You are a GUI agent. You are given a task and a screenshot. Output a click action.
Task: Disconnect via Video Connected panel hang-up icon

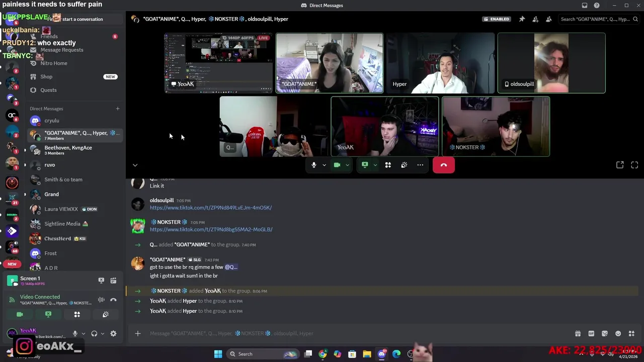point(113,300)
